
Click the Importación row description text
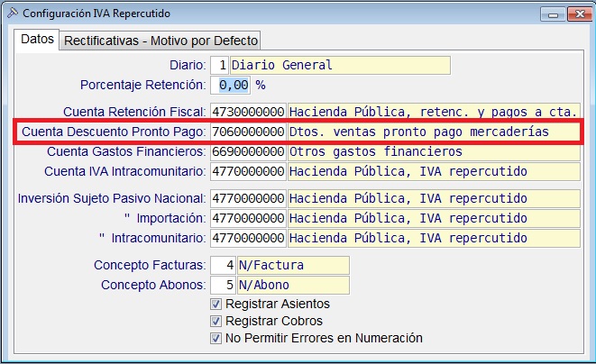(408, 218)
